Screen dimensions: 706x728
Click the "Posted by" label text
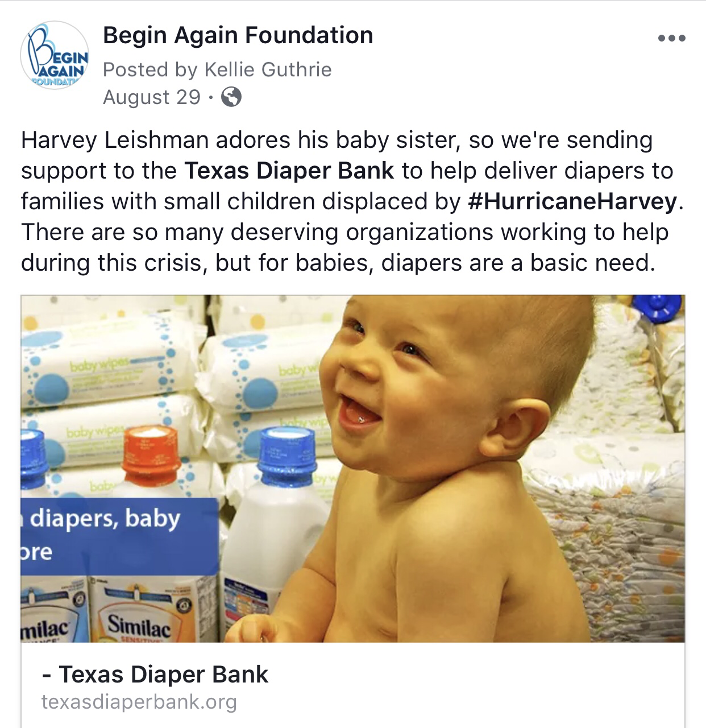click(x=150, y=69)
